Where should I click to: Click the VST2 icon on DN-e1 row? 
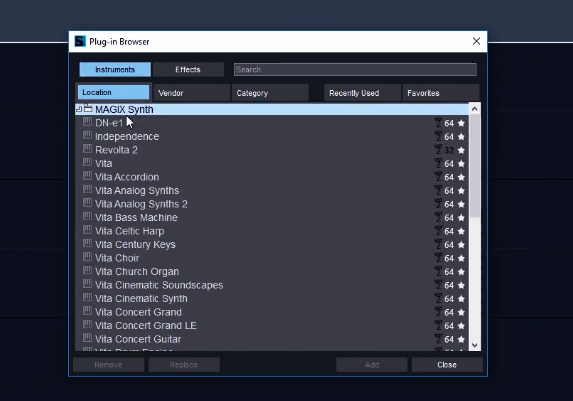(x=438, y=123)
